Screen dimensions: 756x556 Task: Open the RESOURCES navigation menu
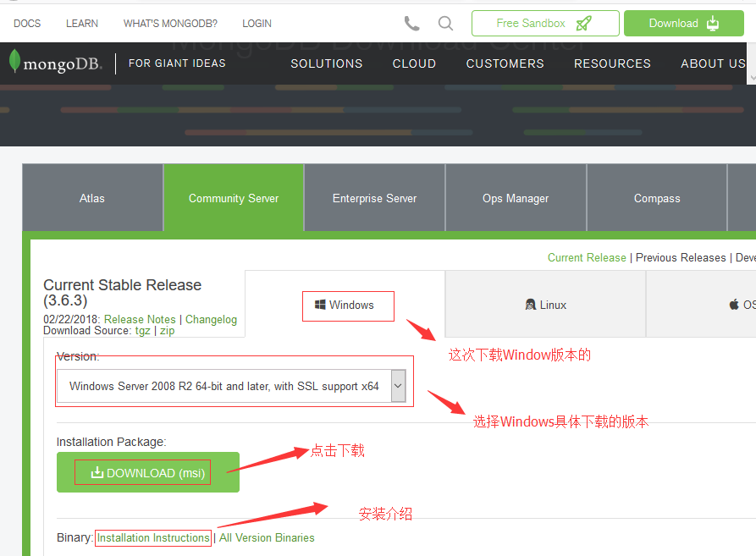612,63
